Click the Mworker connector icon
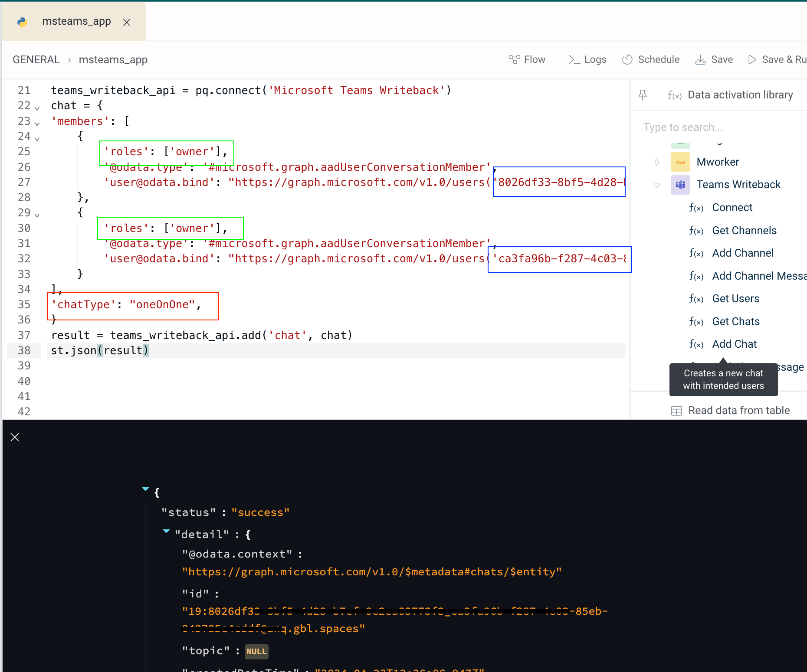 coord(680,162)
